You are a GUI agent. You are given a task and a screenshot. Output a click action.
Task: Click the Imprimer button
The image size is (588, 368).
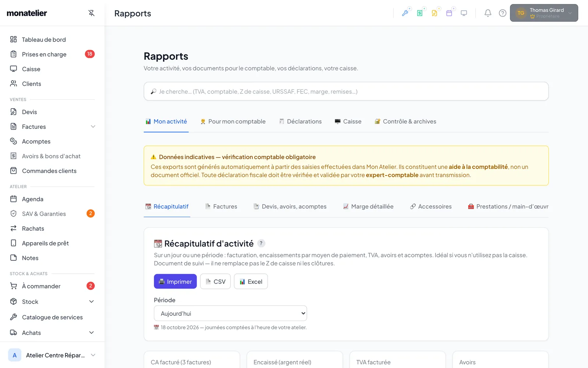175,282
